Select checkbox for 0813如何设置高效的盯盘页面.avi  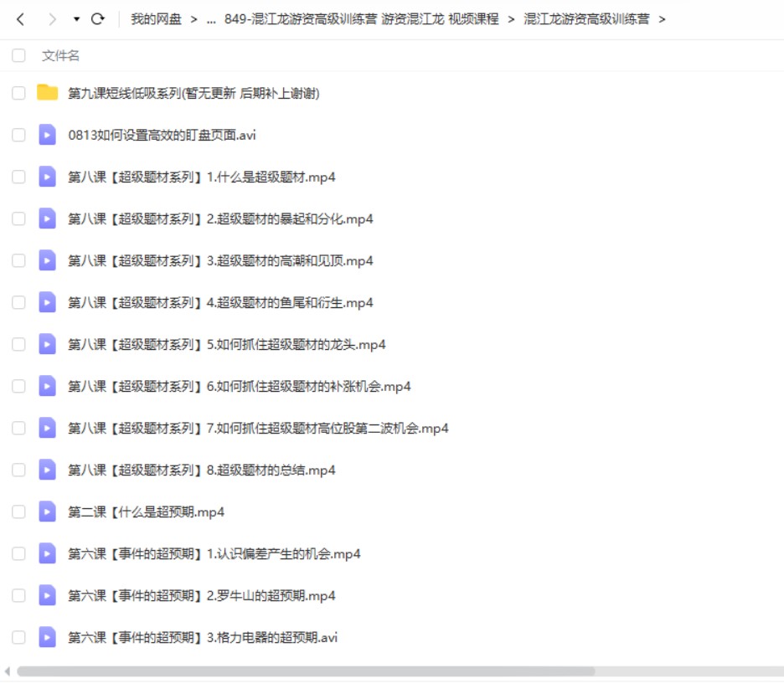tap(18, 135)
